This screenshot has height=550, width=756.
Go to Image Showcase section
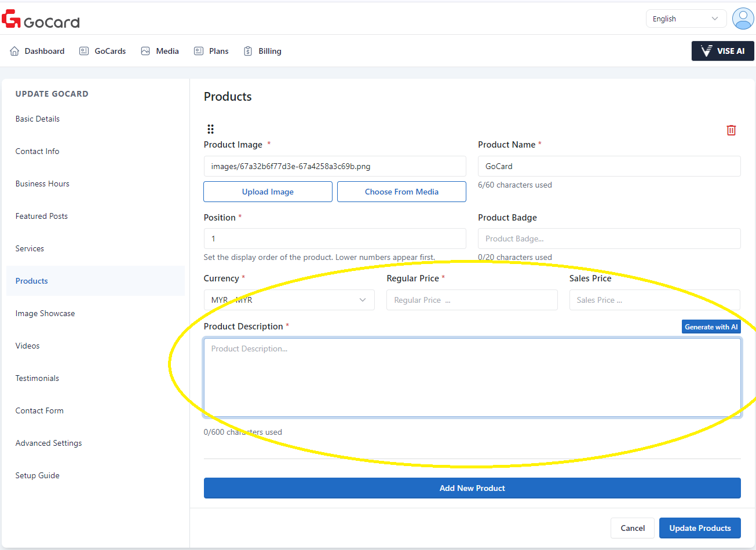click(x=45, y=313)
